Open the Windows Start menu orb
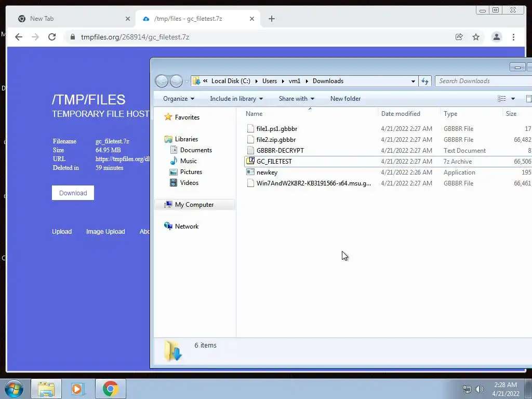The height and width of the screenshot is (399, 532). pos(14,389)
